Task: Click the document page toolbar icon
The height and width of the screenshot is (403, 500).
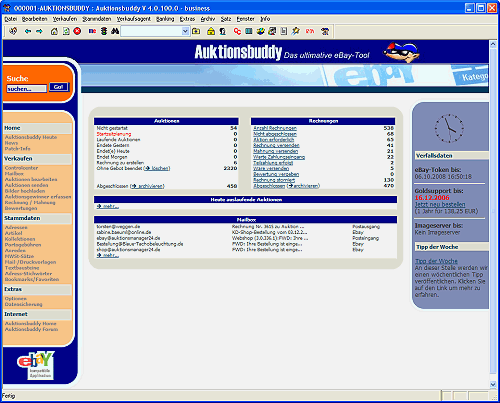Action: (283, 31)
